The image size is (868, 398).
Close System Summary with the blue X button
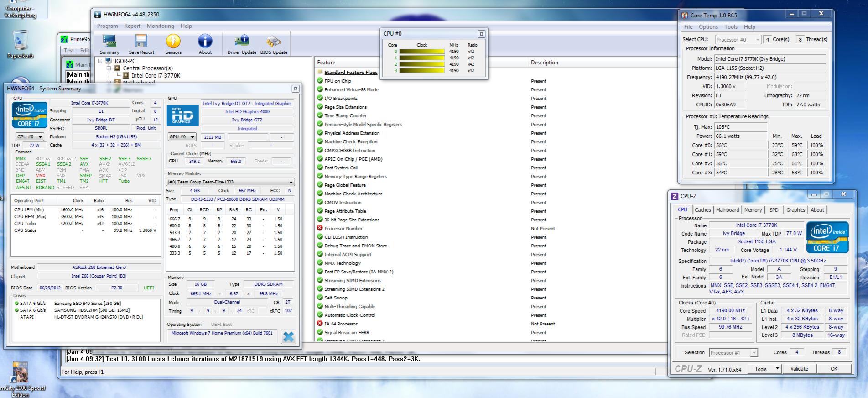click(x=288, y=337)
